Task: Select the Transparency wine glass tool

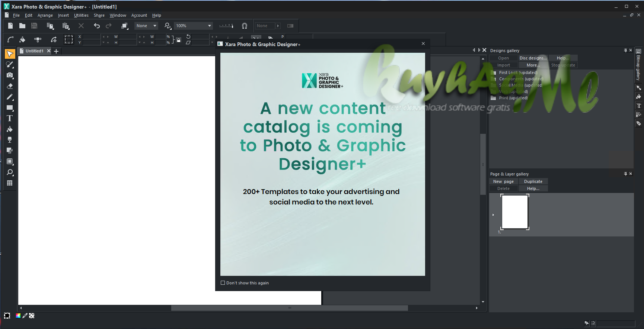Action: [10, 140]
